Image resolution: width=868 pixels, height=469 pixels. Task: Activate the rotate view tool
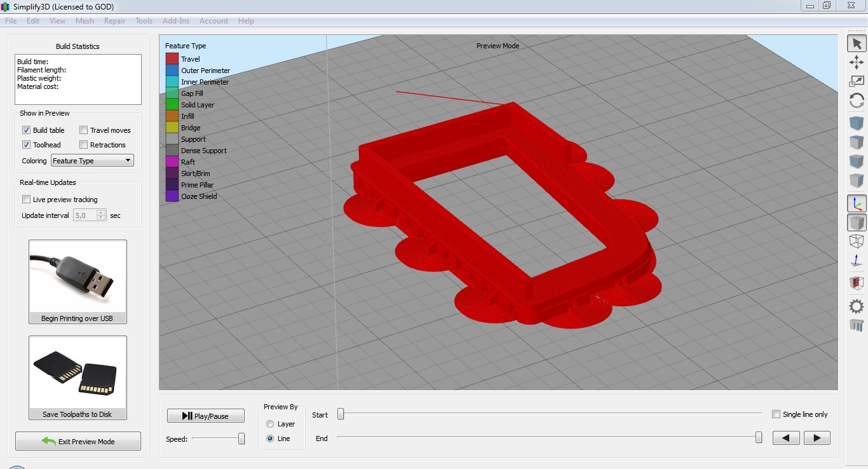(x=857, y=100)
